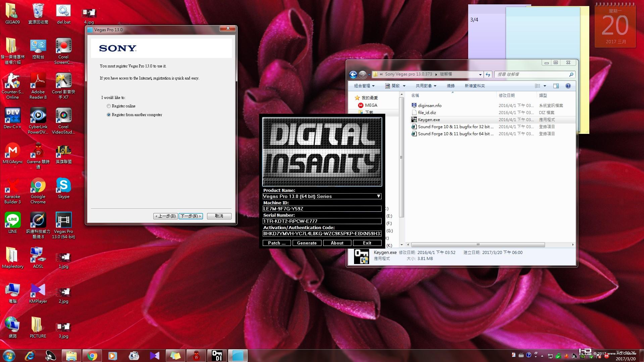Image resolution: width=644 pixels, height=362 pixels.
Task: Click the Explorer back arrow icon
Action: pos(353,74)
